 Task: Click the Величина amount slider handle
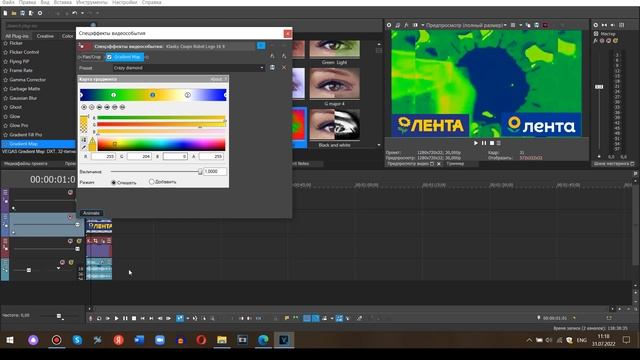[x=200, y=172]
